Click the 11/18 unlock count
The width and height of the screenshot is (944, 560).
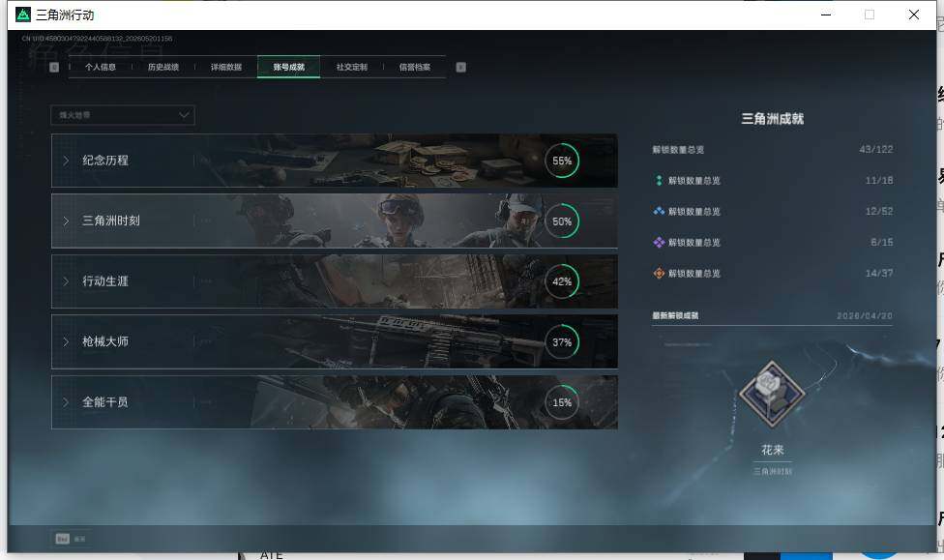879,180
